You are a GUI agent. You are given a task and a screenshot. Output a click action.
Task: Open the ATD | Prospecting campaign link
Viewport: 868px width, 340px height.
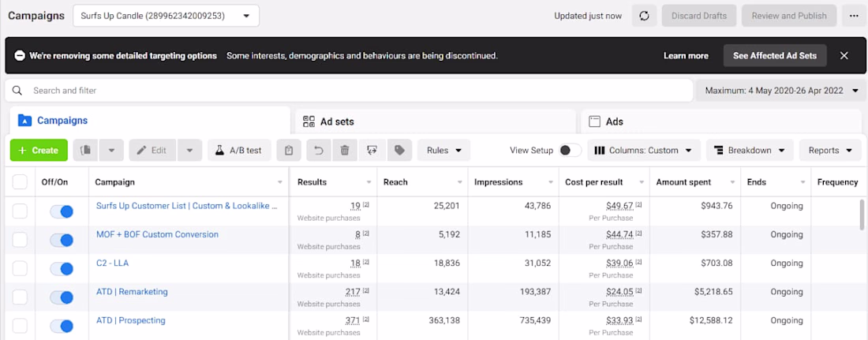(x=131, y=320)
